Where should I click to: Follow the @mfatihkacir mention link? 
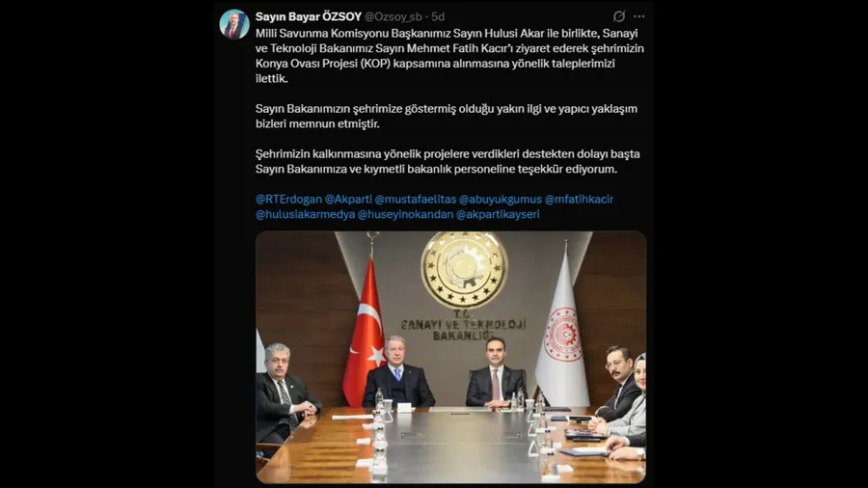click(579, 200)
